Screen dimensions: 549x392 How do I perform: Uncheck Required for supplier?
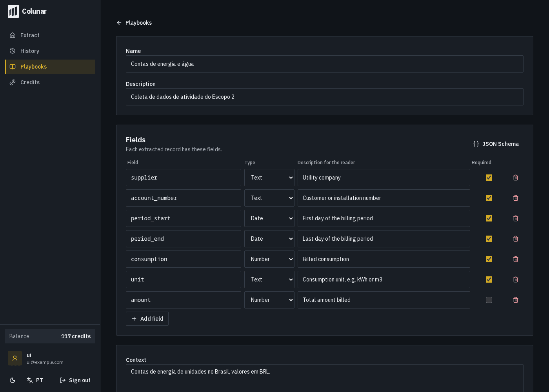pyautogui.click(x=489, y=178)
